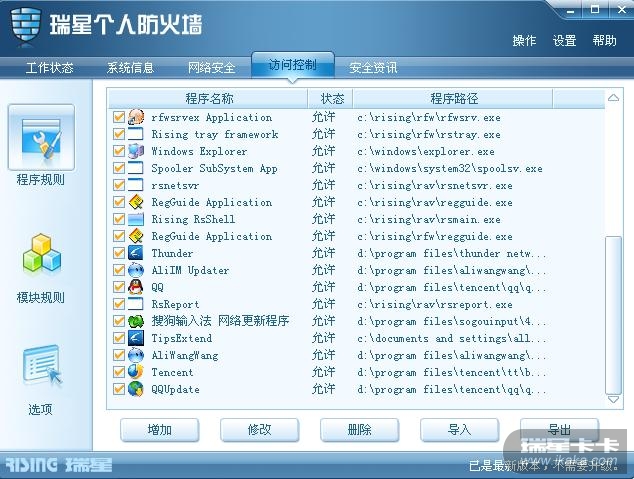Image resolution: width=634 pixels, height=479 pixels.
Task: Click the Sogou input updater green icon
Action: pyautogui.click(x=136, y=321)
